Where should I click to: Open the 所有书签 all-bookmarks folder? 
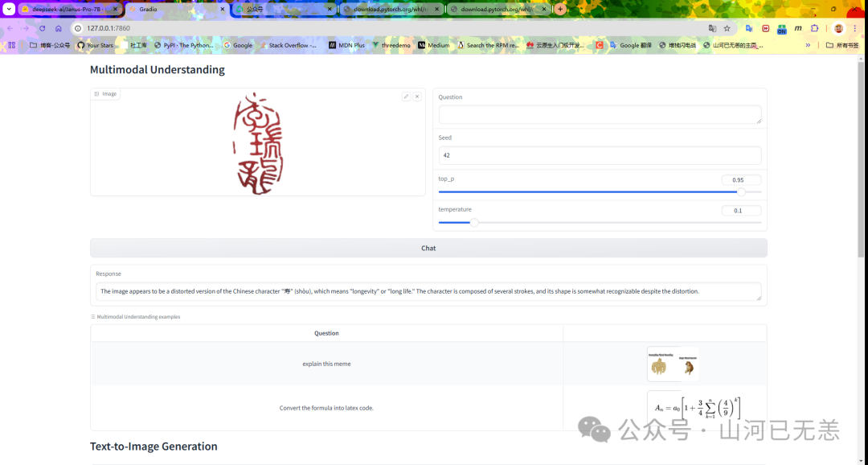(842, 45)
